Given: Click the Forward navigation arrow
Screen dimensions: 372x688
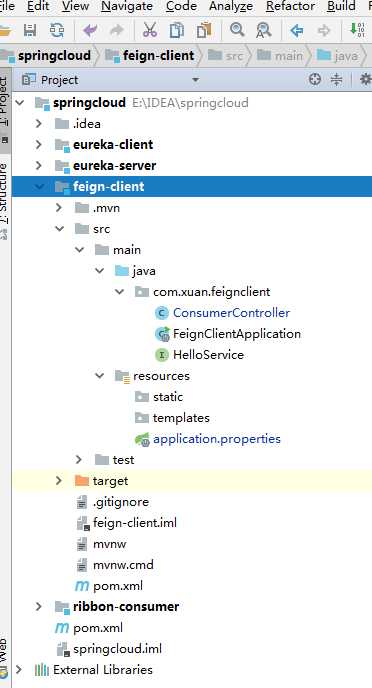Looking at the screenshot, I should [324, 30].
